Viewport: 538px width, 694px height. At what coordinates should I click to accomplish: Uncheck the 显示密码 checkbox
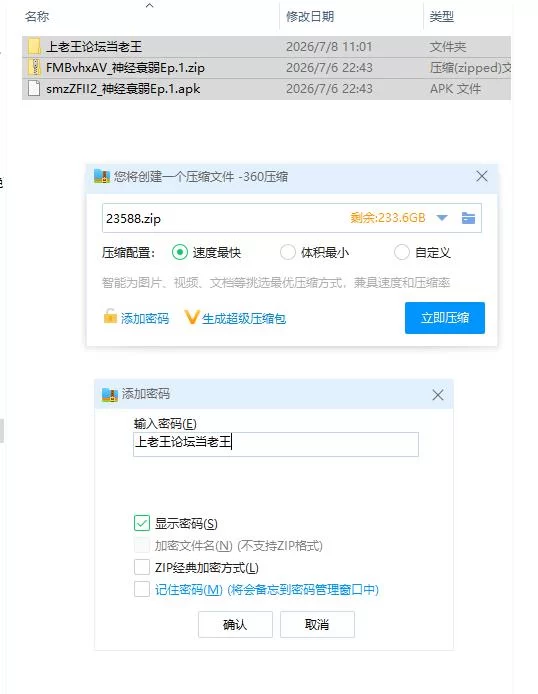pos(142,523)
